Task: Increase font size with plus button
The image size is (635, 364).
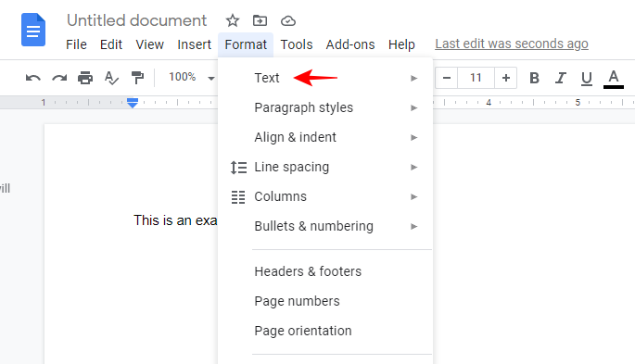Action: [506, 78]
